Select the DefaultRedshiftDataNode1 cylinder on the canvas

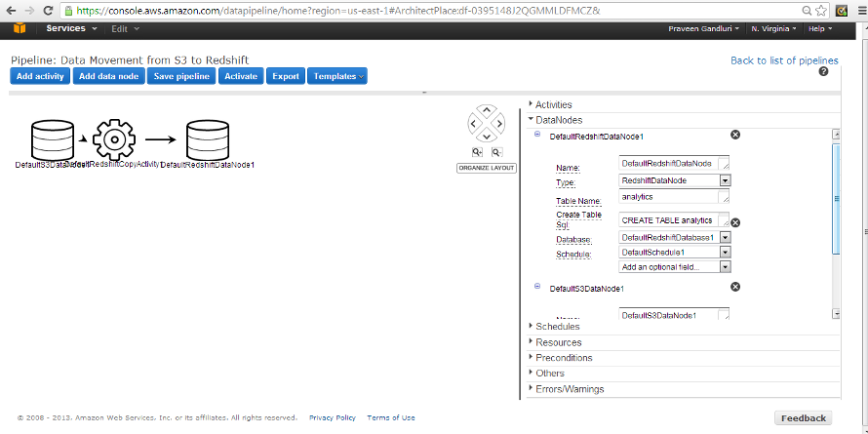tap(208, 139)
